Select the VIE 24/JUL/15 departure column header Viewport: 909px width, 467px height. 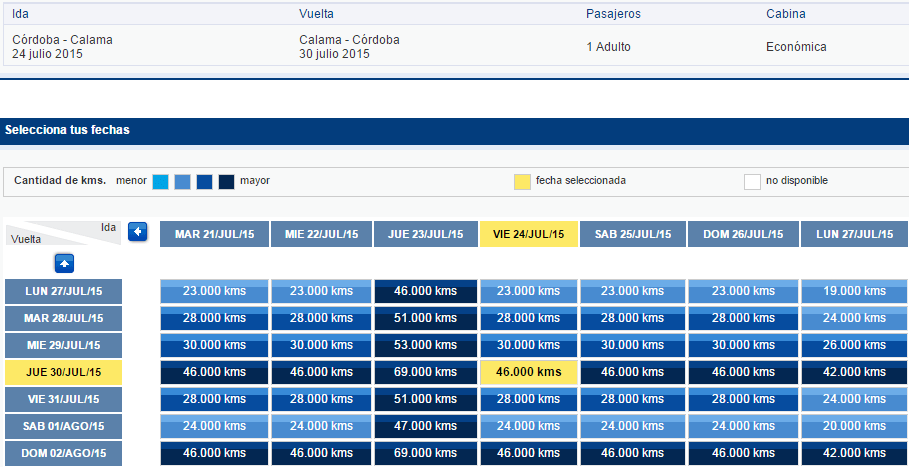[529, 234]
